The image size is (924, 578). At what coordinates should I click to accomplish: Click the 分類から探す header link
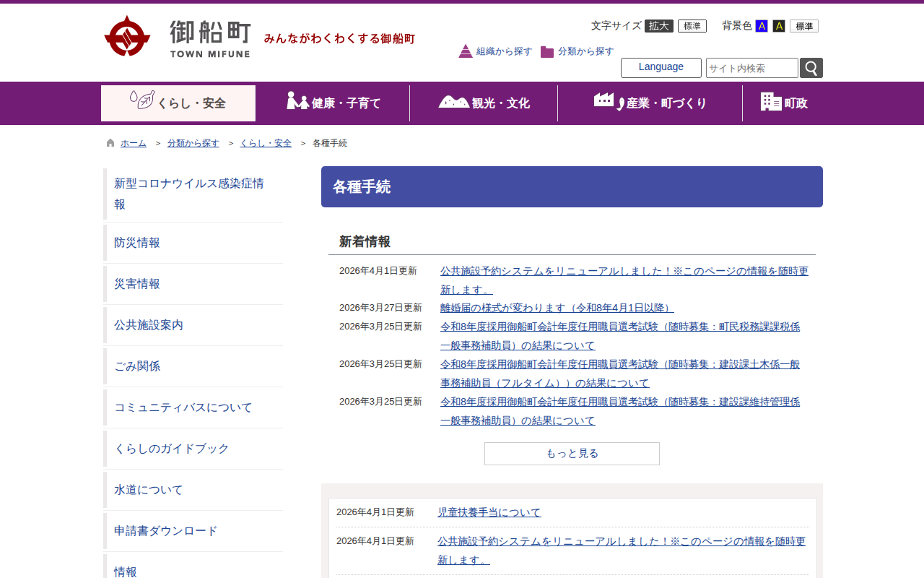586,51
